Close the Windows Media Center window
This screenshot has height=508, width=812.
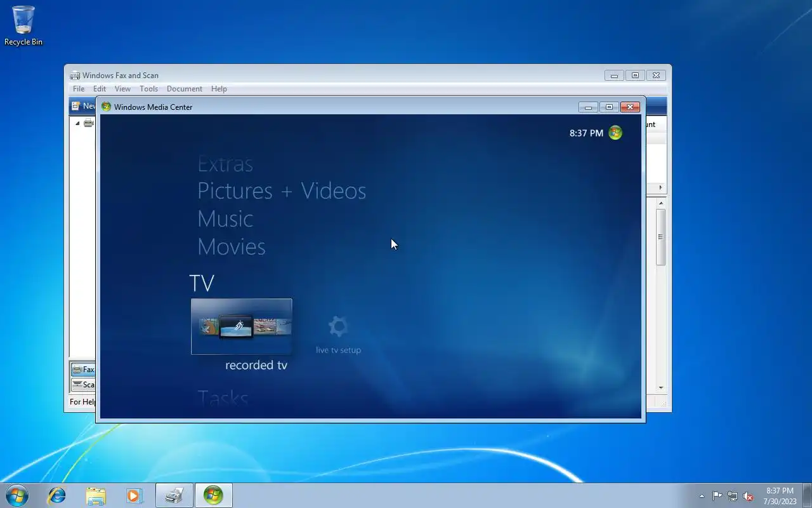click(630, 107)
